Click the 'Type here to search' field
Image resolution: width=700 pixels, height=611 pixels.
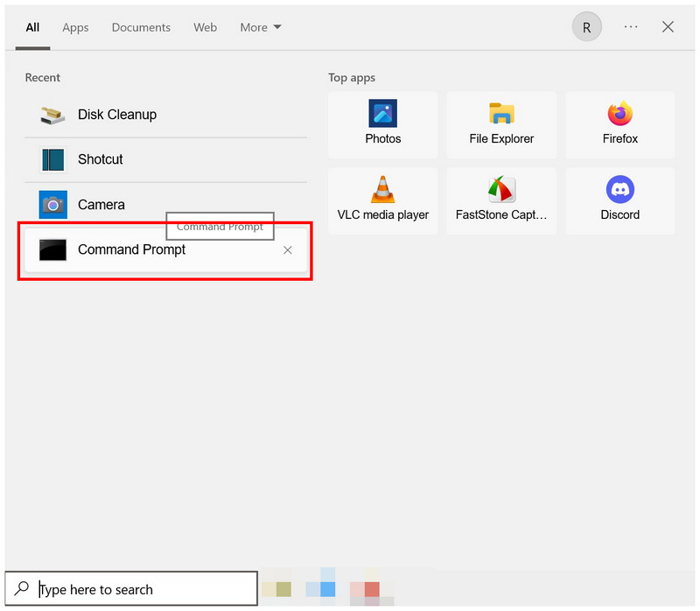click(x=131, y=588)
